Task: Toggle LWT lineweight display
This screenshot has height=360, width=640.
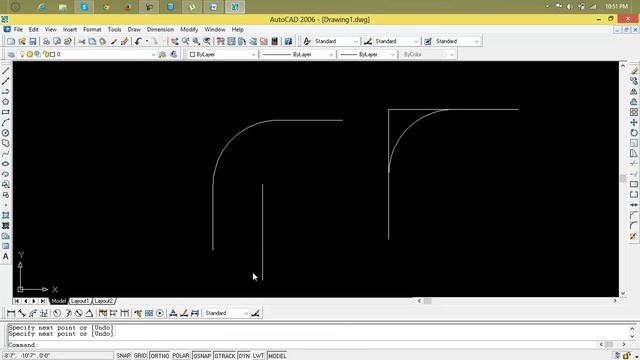Action: [x=258, y=356]
